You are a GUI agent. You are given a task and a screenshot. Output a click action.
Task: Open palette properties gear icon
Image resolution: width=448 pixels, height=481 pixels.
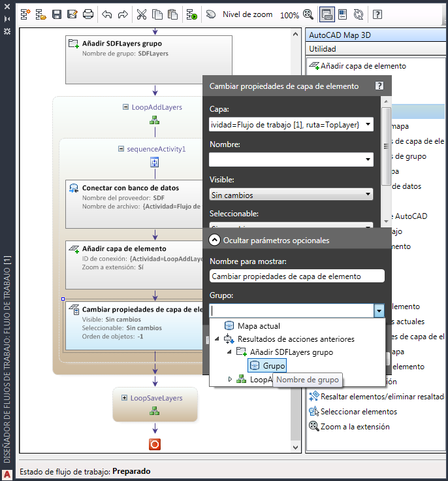point(7,31)
